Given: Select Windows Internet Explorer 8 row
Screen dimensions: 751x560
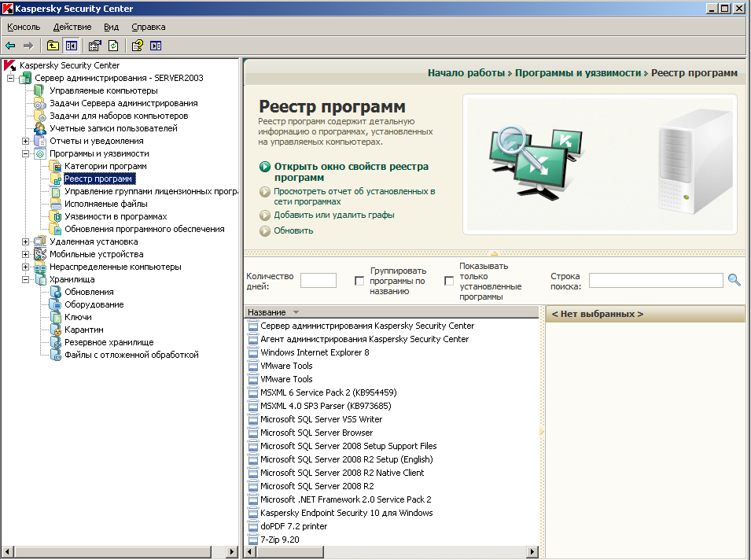Looking at the screenshot, I should [x=315, y=352].
